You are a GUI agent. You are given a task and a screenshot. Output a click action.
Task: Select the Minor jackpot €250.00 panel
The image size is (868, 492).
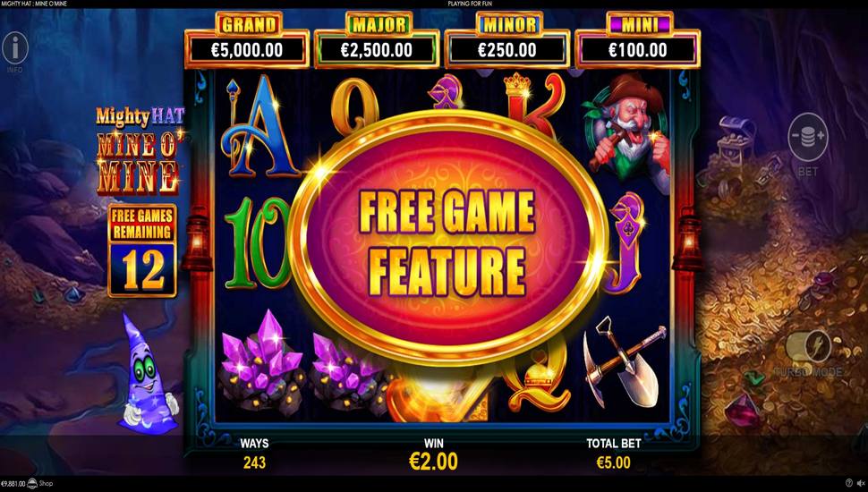point(507,41)
